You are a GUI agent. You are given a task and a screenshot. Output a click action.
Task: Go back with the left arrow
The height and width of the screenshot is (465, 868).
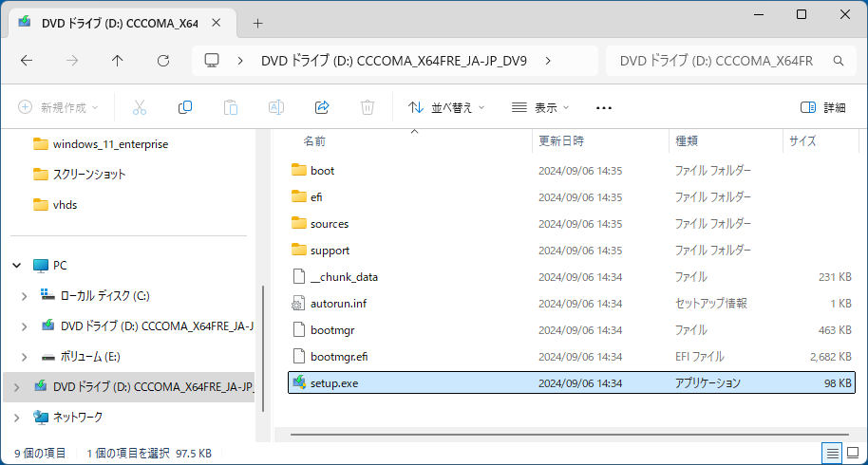coord(27,61)
